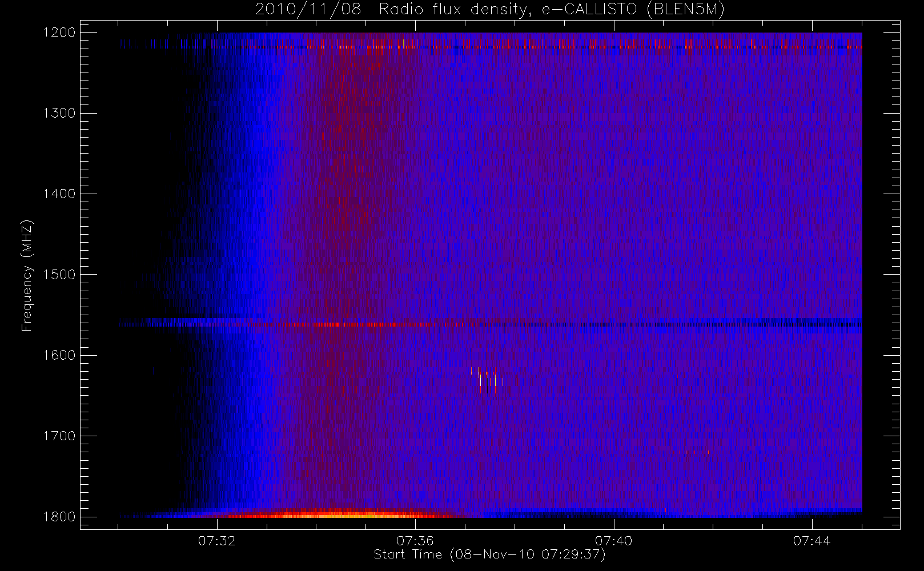
Task: Click the 1200 frequency tick label
Action: pos(59,33)
